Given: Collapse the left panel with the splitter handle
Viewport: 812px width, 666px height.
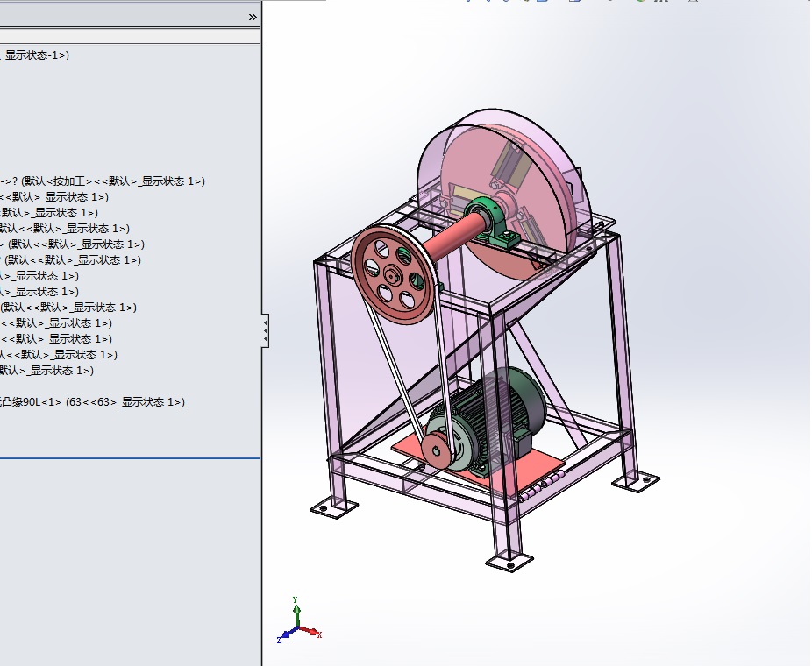Looking at the screenshot, I should click(265, 330).
